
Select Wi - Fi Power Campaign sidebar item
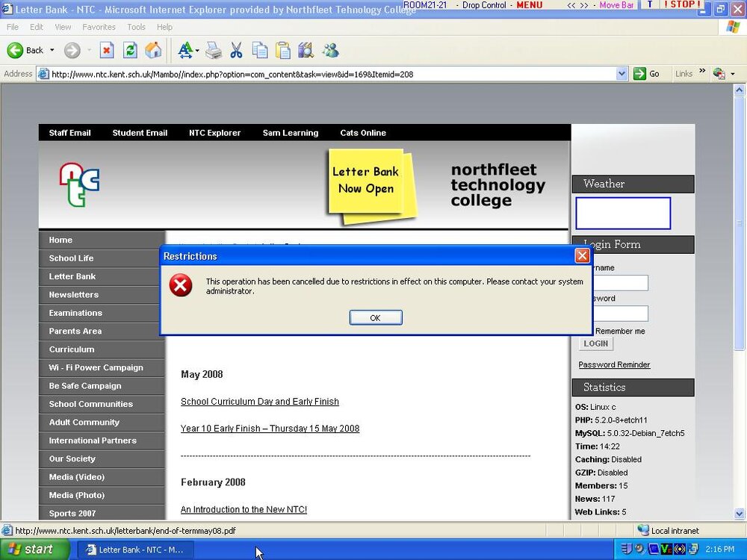pos(102,367)
